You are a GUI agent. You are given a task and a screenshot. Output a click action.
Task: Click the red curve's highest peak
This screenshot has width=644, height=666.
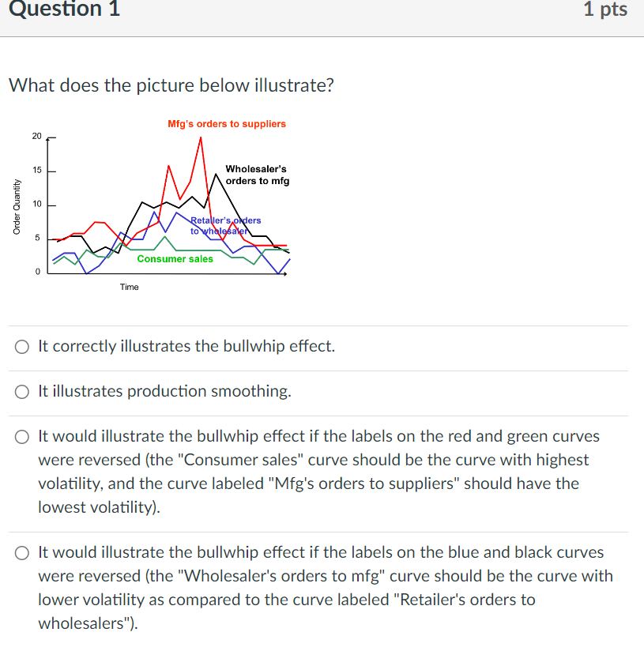click(200, 138)
